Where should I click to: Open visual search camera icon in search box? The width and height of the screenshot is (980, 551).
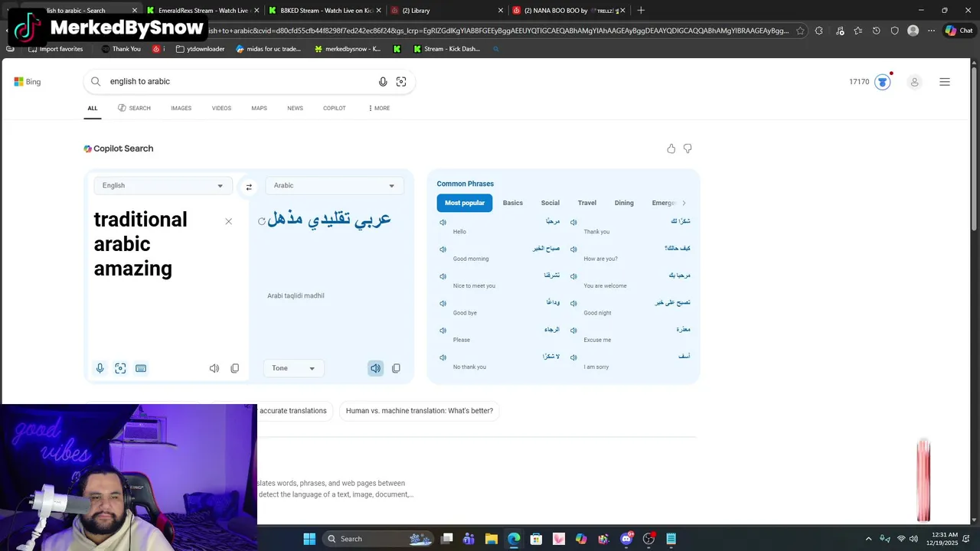(x=401, y=82)
